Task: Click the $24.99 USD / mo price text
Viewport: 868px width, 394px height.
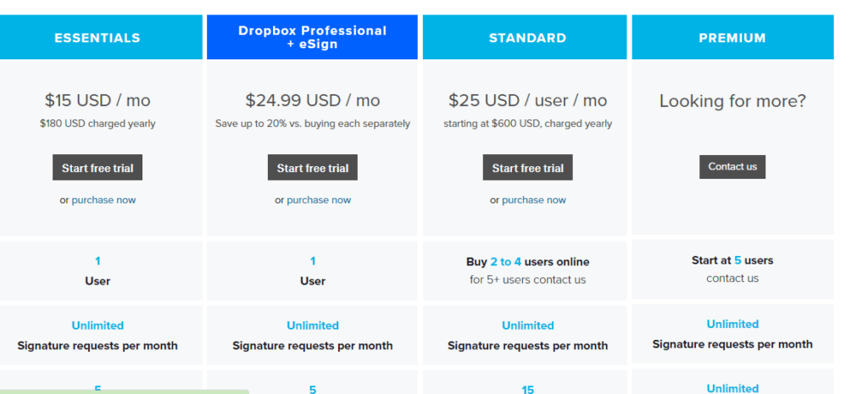Action: pyautogui.click(x=313, y=100)
